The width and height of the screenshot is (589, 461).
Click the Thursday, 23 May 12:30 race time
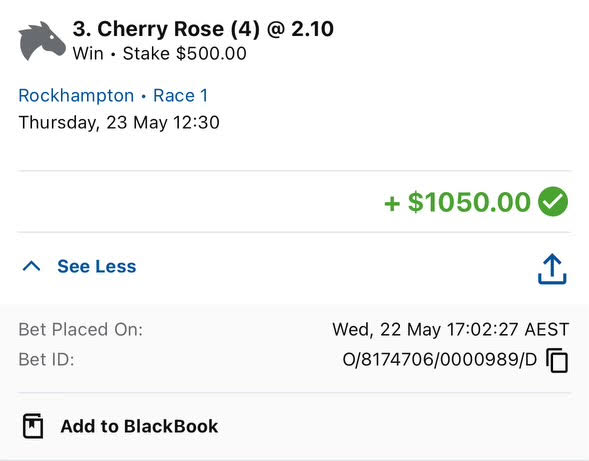tap(119, 122)
